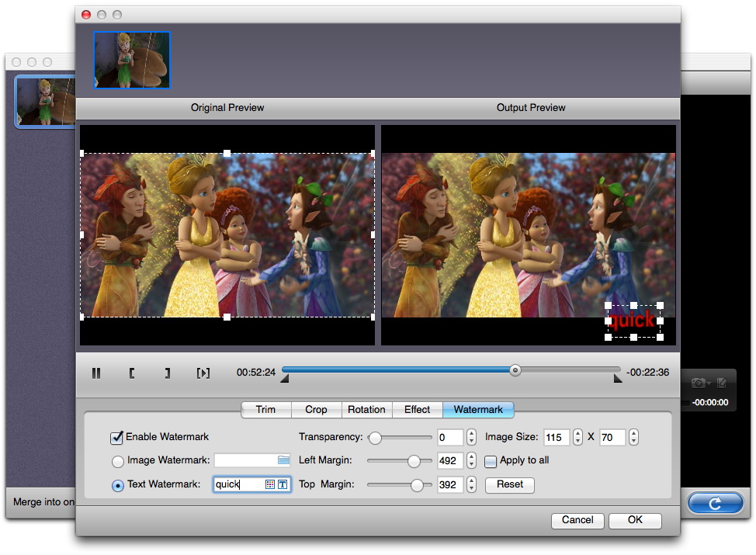Click the Image Size height stepper
Screen dimensions: 756x555
coord(633,437)
